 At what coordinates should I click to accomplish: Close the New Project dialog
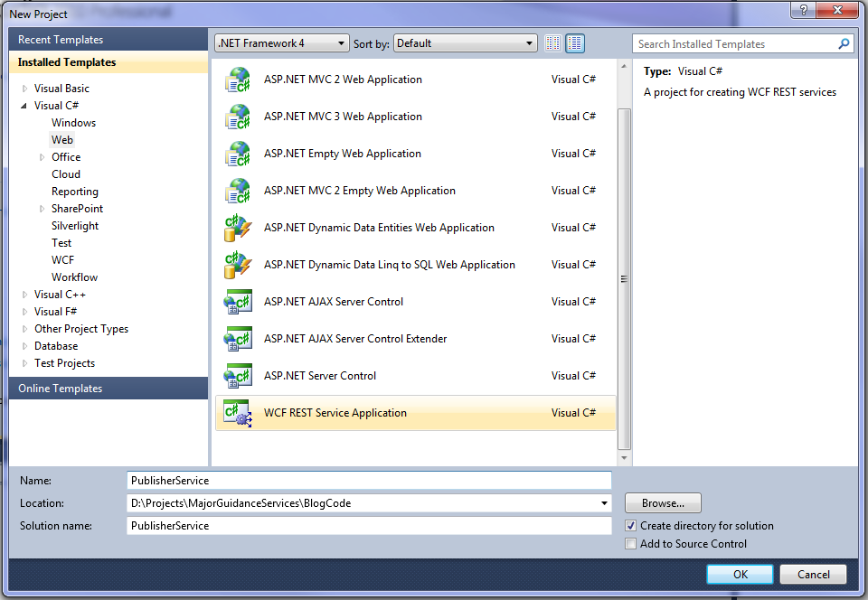(837, 9)
